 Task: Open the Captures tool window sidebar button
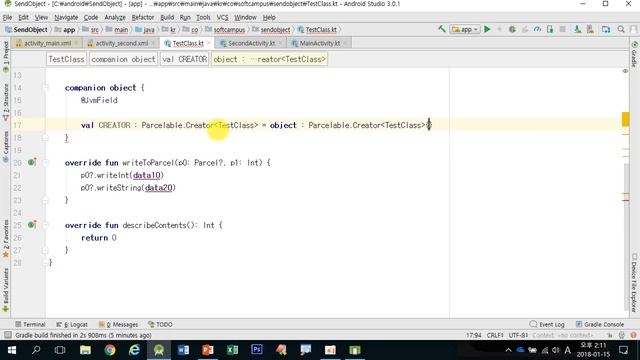(6, 147)
